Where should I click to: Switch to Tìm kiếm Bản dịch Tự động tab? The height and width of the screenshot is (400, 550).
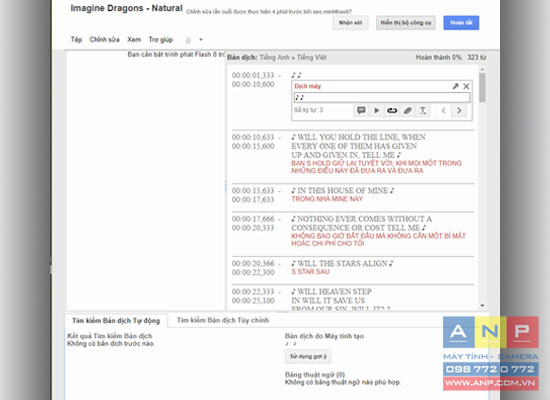tap(116, 320)
